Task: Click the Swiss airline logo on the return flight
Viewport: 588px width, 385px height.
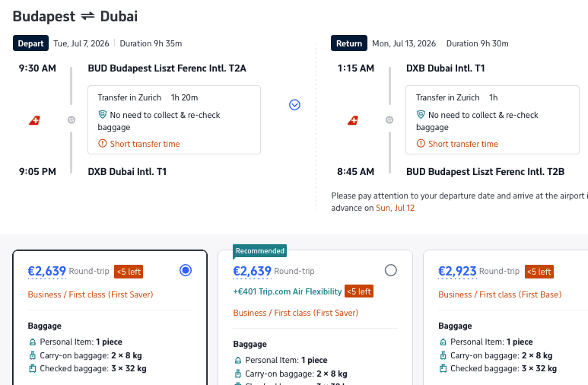Action: click(353, 120)
